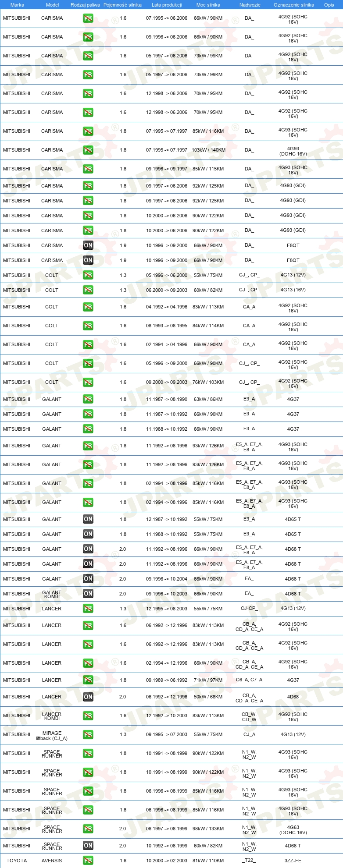Click diesel ON icon in LANCER 2.0 row
343x868 pixels.
coord(88,697)
